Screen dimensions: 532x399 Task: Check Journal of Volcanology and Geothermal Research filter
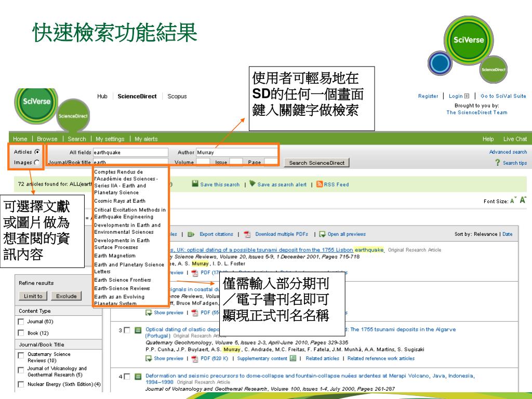(x=21, y=370)
